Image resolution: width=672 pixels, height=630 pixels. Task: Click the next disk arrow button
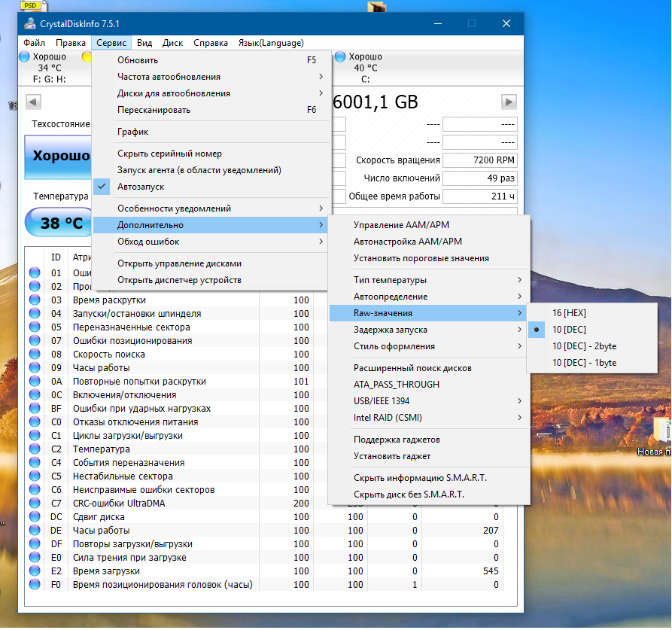(509, 102)
